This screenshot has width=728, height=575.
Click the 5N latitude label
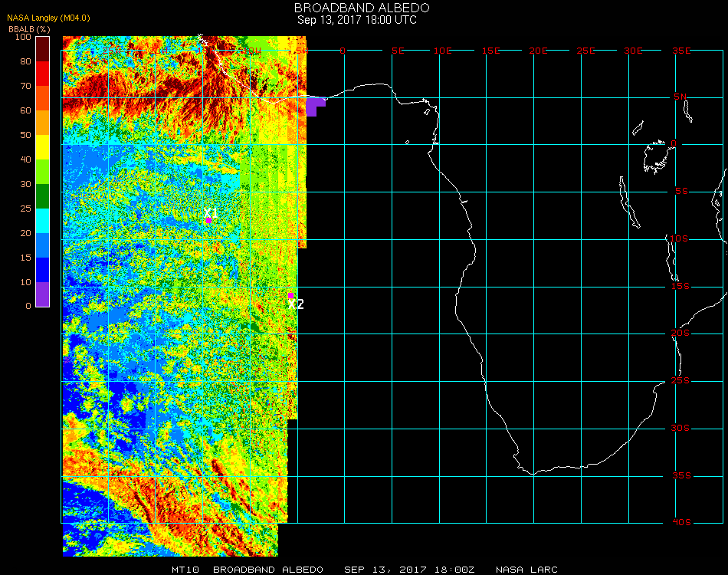[680, 97]
